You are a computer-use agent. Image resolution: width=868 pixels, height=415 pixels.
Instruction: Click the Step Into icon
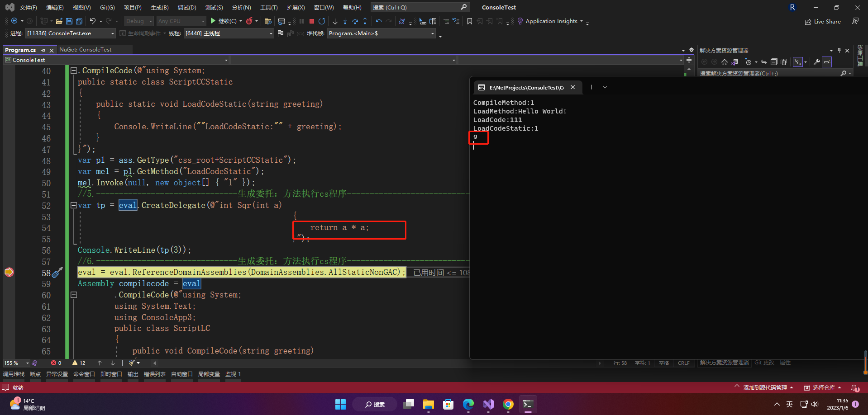point(345,21)
